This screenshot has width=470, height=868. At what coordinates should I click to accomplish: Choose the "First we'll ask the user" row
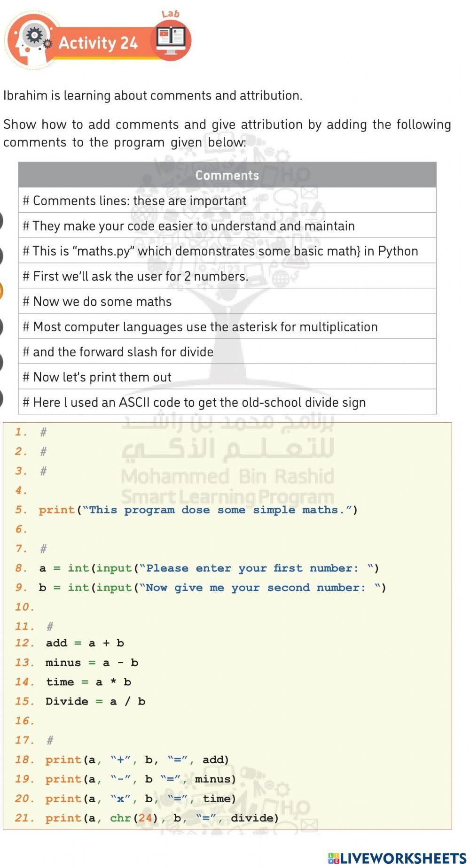pyautogui.click(x=227, y=276)
